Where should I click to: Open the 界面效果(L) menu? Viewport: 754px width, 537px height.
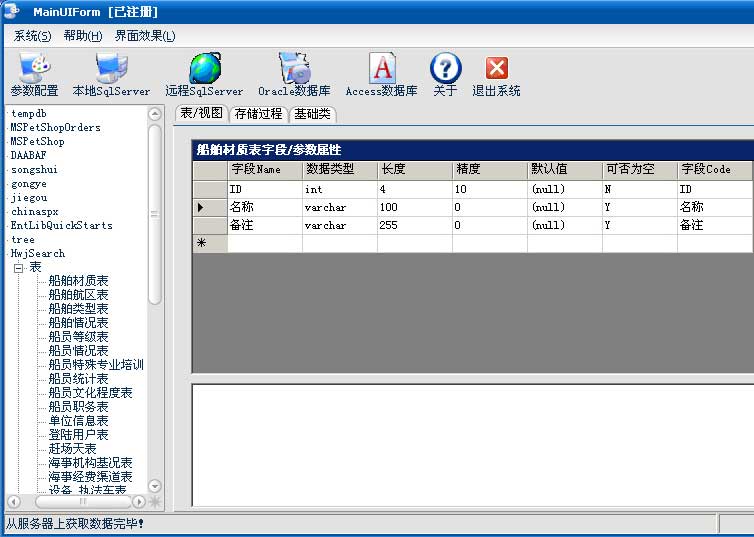click(x=144, y=36)
